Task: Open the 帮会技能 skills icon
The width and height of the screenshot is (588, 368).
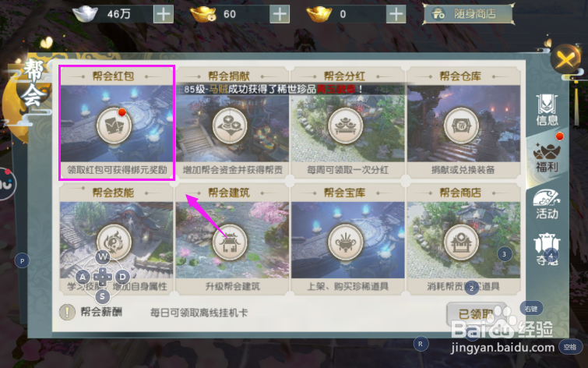Action: coord(114,242)
